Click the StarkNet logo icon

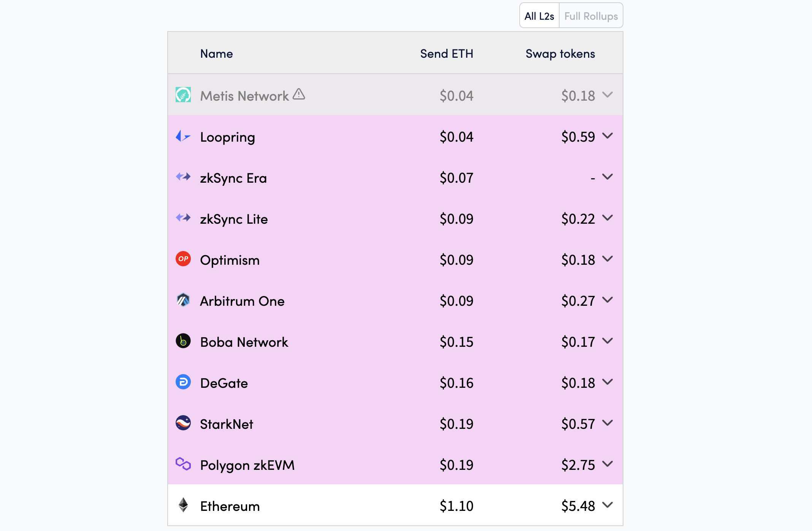[x=183, y=424]
